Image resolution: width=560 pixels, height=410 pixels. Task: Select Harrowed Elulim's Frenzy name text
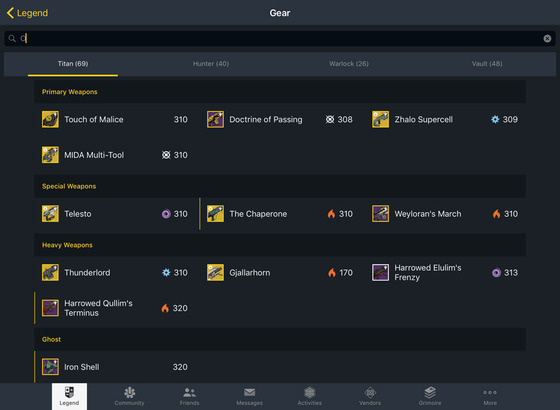tap(428, 272)
